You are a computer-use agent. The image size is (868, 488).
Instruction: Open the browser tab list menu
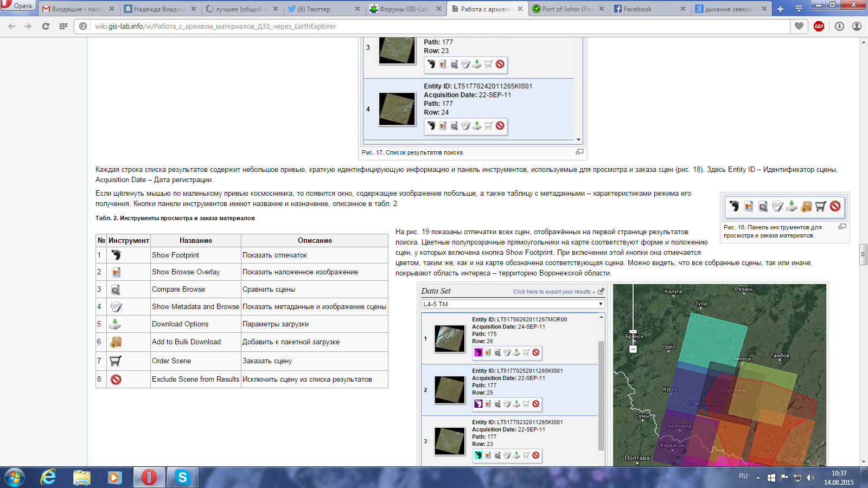(799, 9)
